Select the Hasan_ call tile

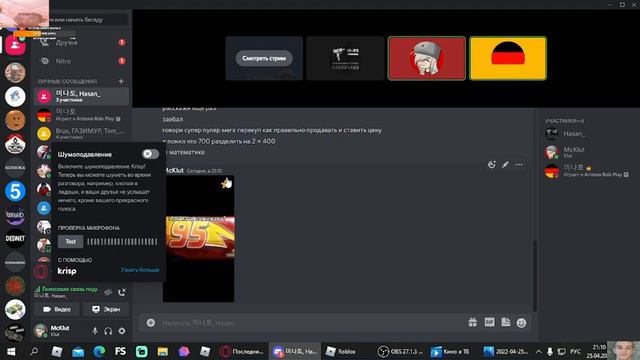tap(345, 58)
